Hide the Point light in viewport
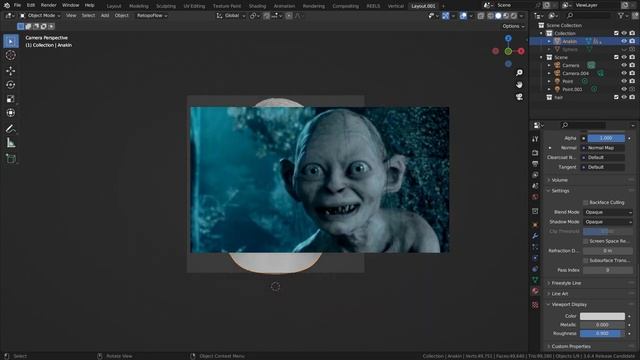640x360 pixels. pyautogui.click(x=624, y=81)
